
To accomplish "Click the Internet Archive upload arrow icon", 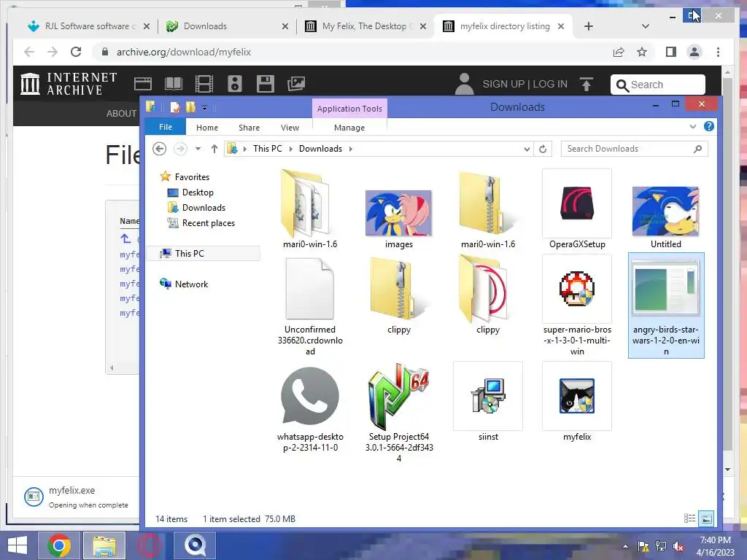I will coord(587,85).
